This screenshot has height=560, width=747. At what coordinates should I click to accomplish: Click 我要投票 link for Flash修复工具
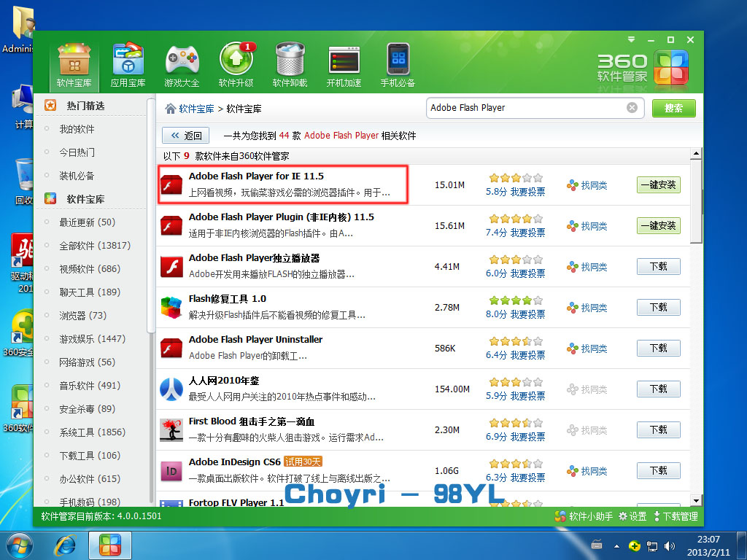tap(527, 314)
